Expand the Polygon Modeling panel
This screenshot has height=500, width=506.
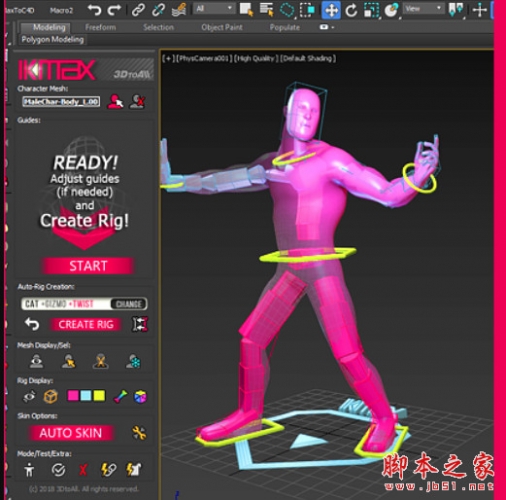[x=52, y=39]
